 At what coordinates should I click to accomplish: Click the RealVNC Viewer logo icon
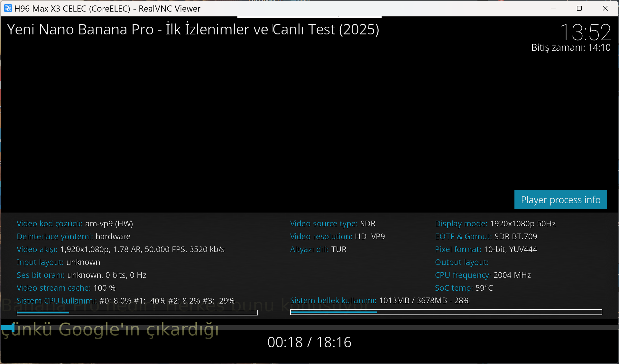click(8, 8)
